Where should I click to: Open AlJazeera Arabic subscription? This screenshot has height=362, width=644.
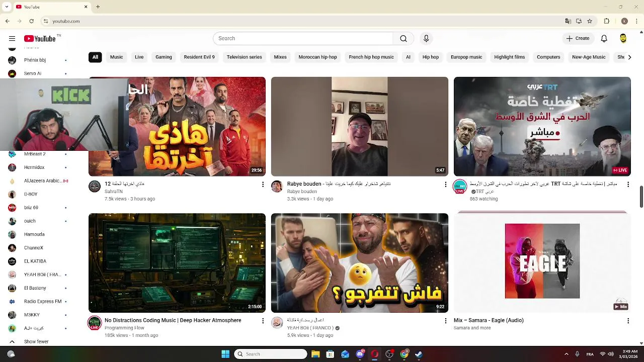[37, 180]
